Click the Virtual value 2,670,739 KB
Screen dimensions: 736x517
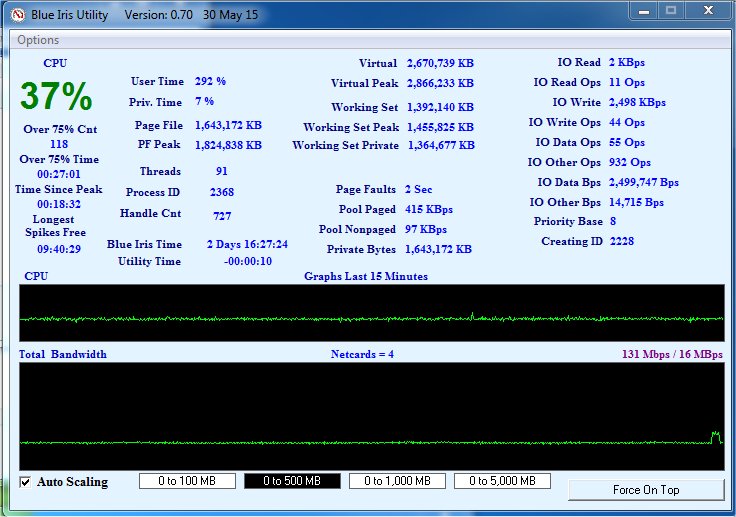[x=440, y=63]
